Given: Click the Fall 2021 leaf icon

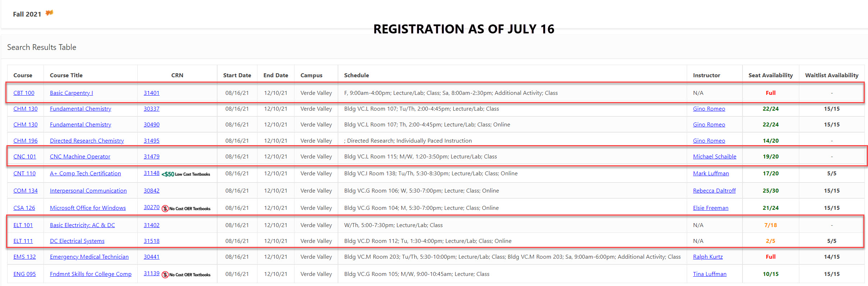Looking at the screenshot, I should [x=49, y=13].
